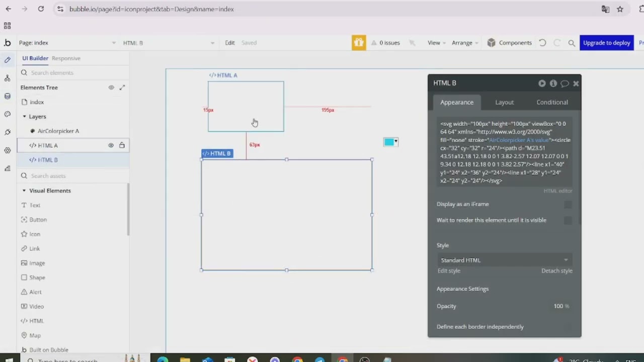The image size is (644, 362).
Task: Open the Standard HTML style dropdown
Action: (504, 260)
